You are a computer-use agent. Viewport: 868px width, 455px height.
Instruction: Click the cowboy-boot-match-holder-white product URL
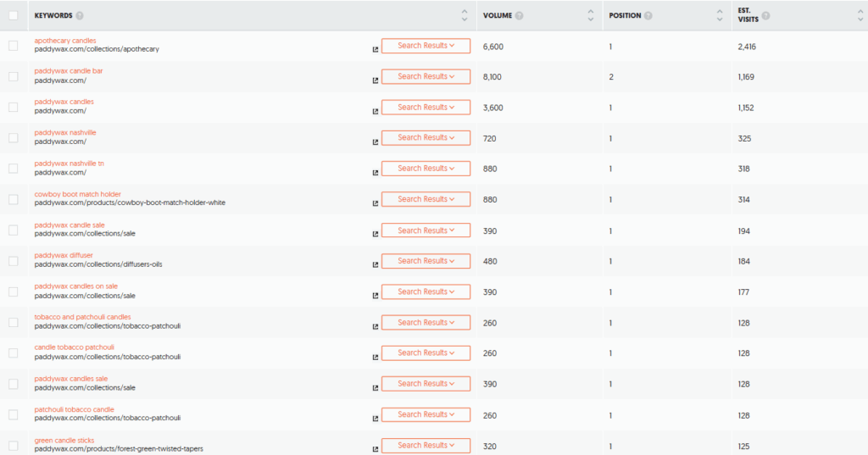tap(130, 203)
